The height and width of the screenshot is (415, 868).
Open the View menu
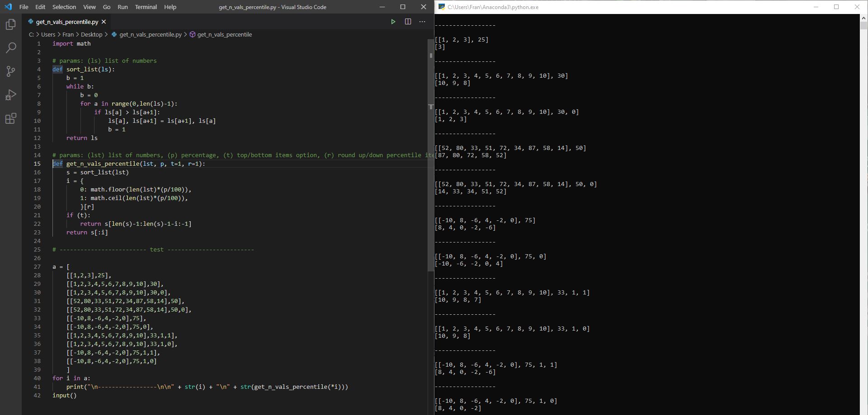(90, 7)
